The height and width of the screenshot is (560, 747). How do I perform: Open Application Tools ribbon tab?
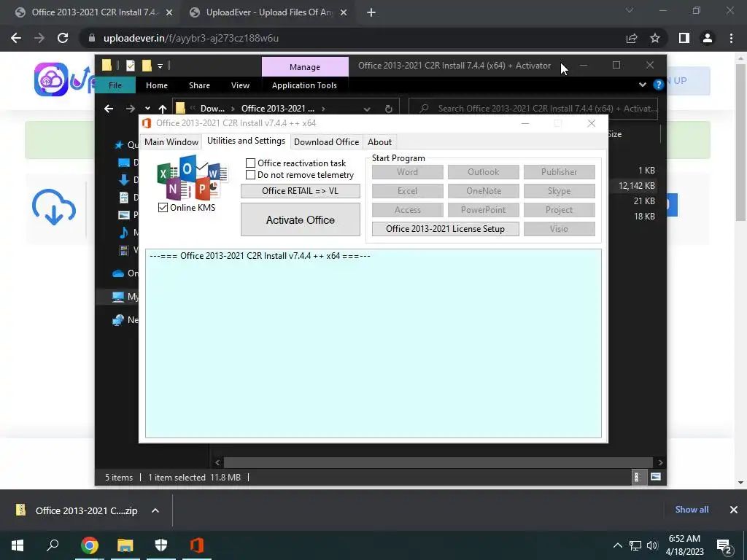click(x=304, y=85)
